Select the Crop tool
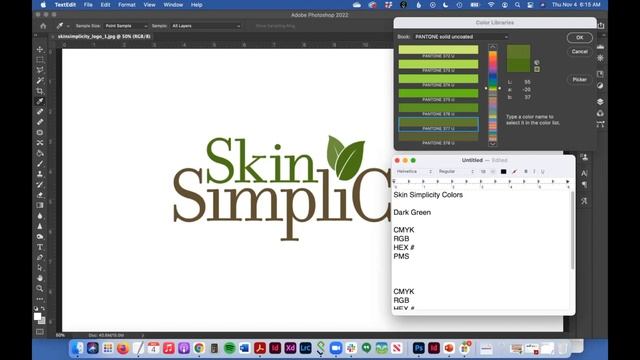Screen dimensions: 640x360 pyautogui.click(x=40, y=91)
